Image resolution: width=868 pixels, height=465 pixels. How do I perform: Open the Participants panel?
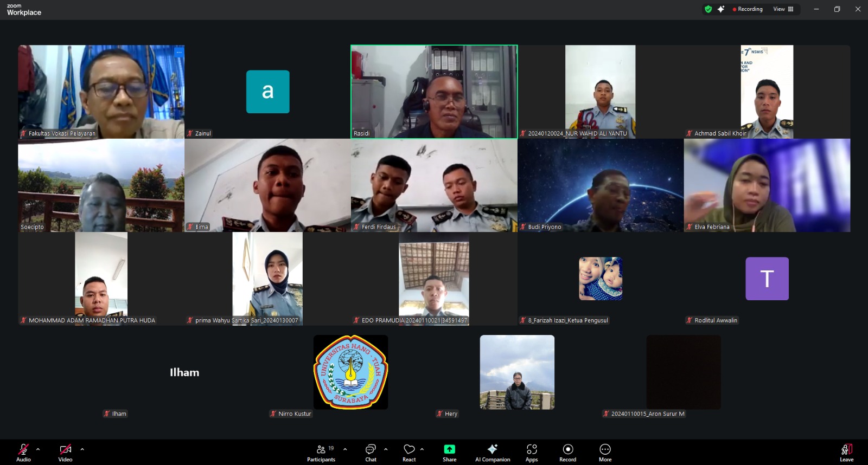pyautogui.click(x=321, y=452)
